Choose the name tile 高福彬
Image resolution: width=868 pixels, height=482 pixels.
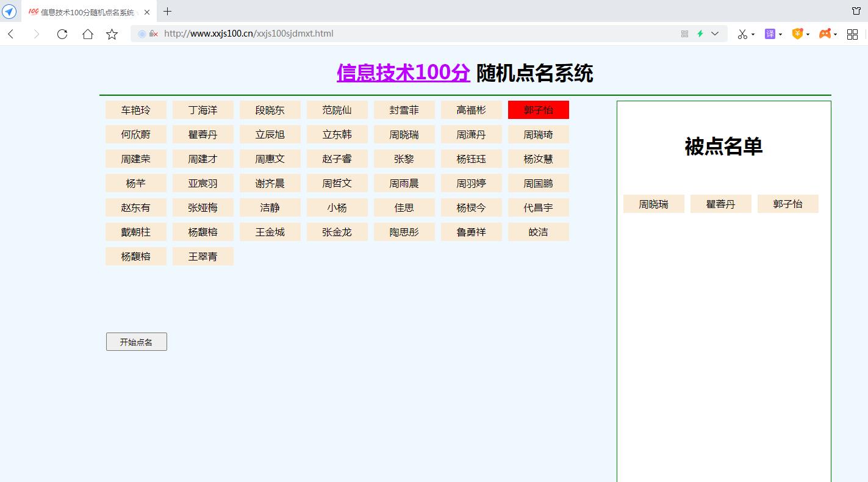click(472, 110)
